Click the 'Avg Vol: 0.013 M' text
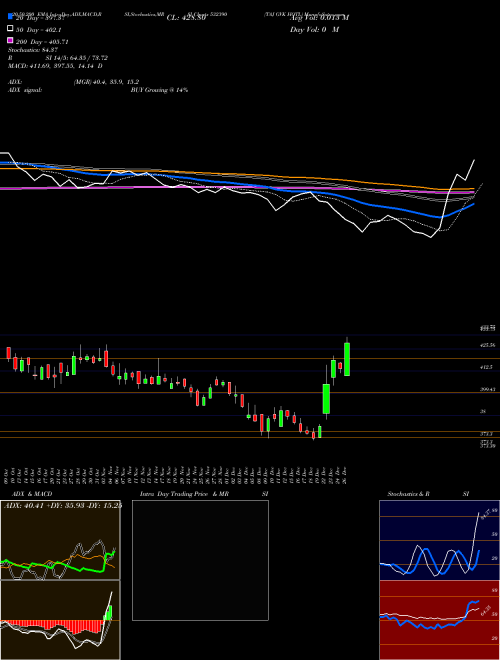Viewport: 500px width, 660px height. pyautogui.click(x=319, y=18)
